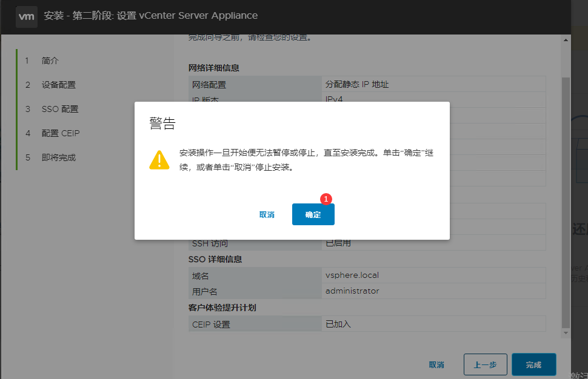
Task: Click the blue 完成 button
Action: [533, 364]
